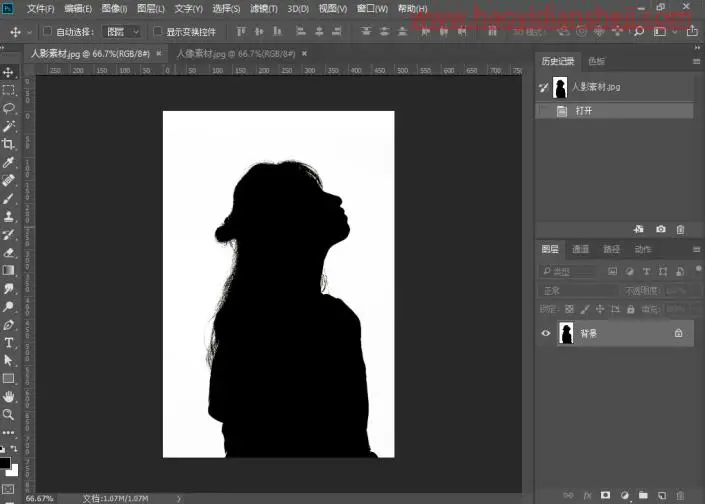Screen dimensions: 705x504
Task: Enable Show Transform Controls checkbox
Action: click(157, 31)
